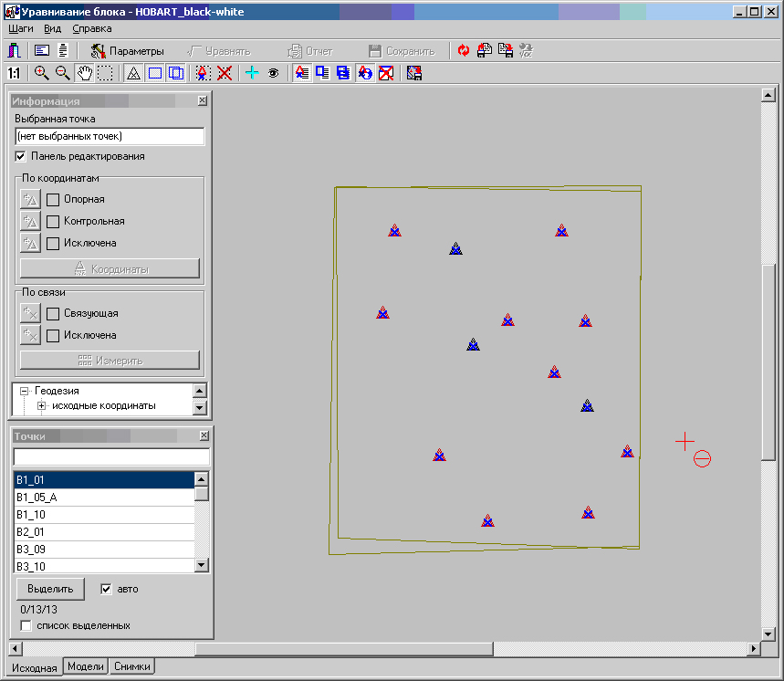Select the dashed rectangle selection tool
Image resolution: width=784 pixels, height=681 pixels.
coord(106,73)
